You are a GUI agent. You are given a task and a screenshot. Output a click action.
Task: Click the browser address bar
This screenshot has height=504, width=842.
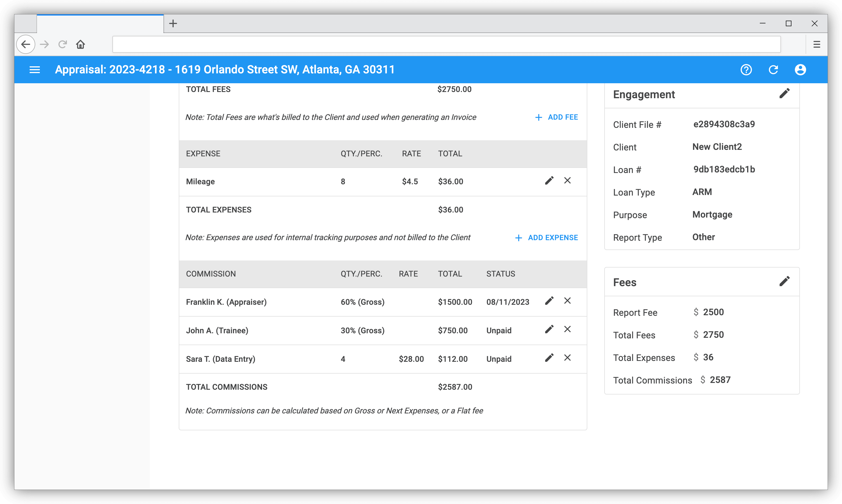pyautogui.click(x=446, y=45)
